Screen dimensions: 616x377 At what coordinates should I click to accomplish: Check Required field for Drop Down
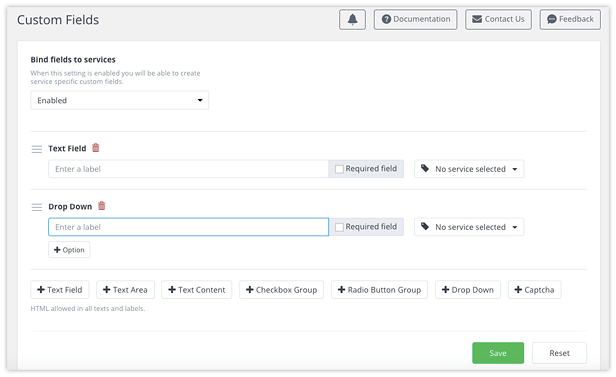(339, 227)
